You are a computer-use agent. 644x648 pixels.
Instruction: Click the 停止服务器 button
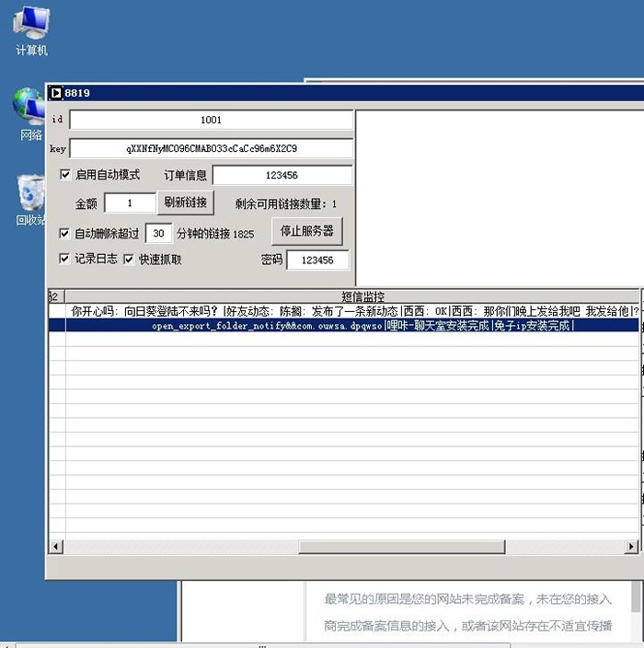pyautogui.click(x=306, y=231)
